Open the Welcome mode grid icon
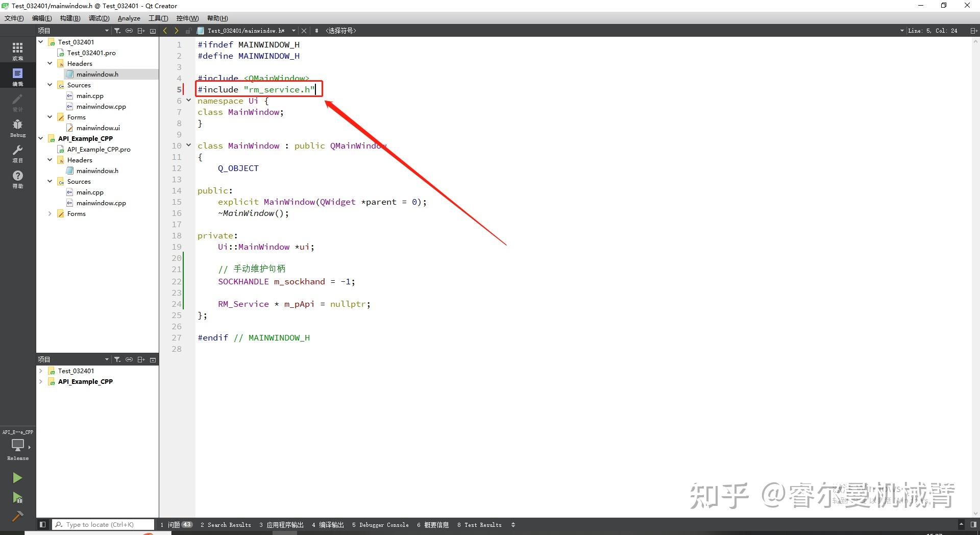 18,50
